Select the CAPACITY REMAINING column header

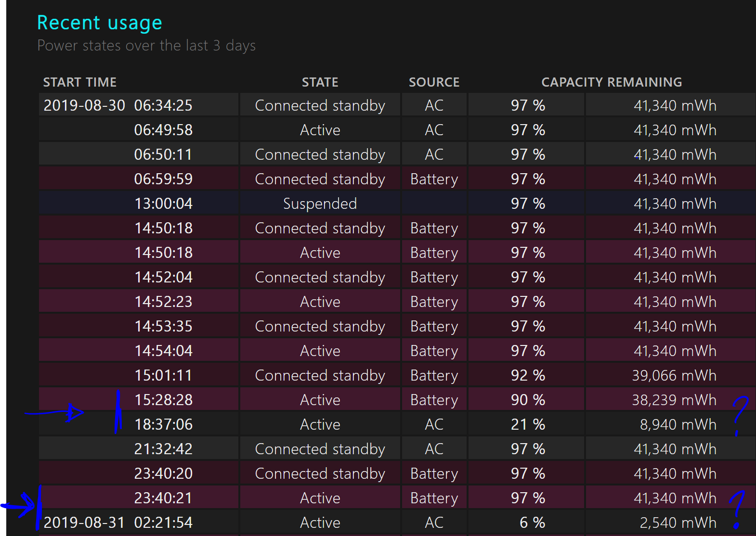[x=612, y=82]
